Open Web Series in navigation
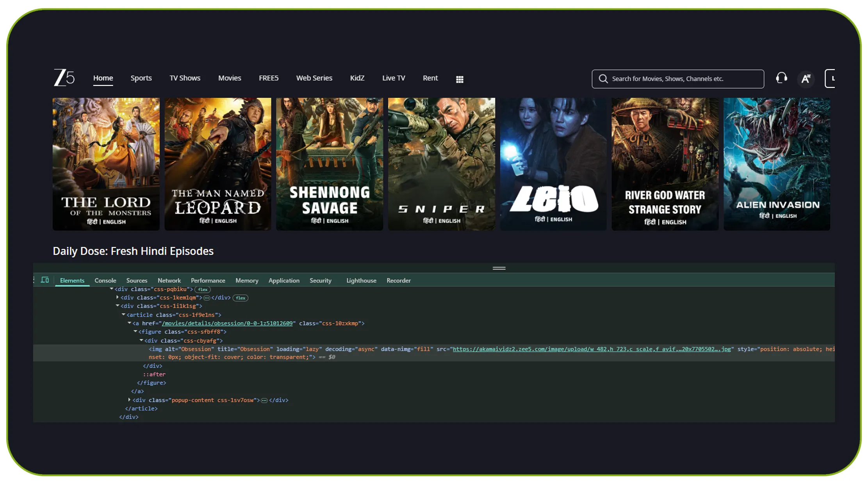Screen dimensions: 868x484 (x=314, y=78)
